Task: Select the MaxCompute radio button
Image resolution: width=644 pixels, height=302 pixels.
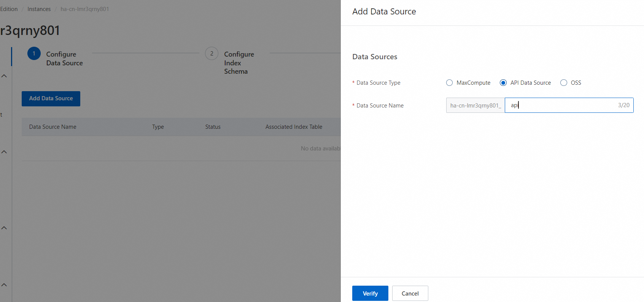Action: tap(449, 83)
